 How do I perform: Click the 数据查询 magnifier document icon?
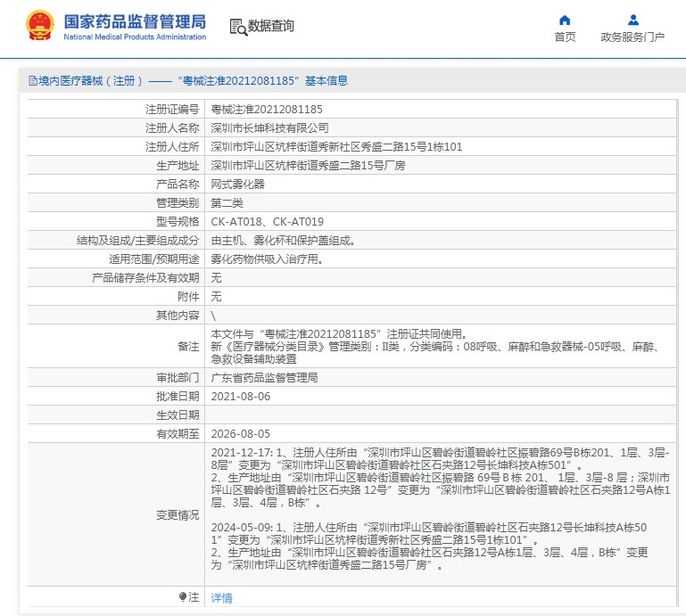[238, 27]
